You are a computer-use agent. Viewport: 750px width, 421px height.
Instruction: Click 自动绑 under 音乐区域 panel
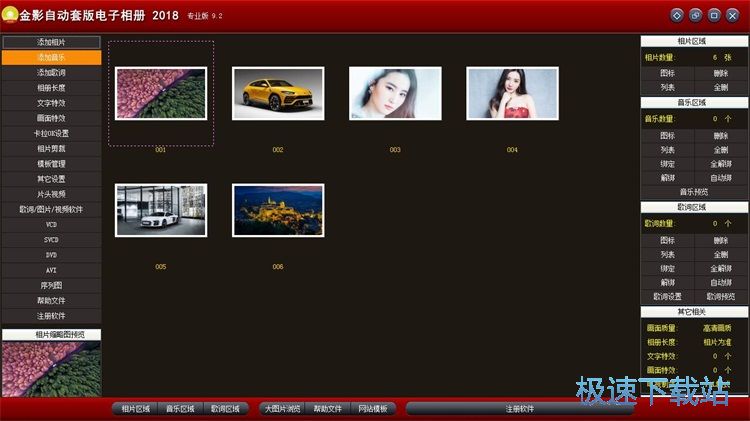pyautogui.click(x=721, y=178)
